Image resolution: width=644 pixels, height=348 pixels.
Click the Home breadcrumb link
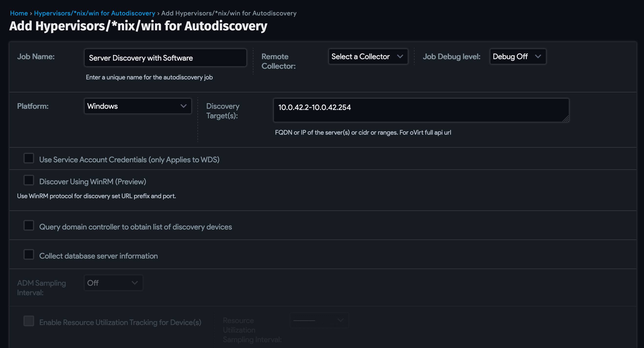(x=19, y=13)
